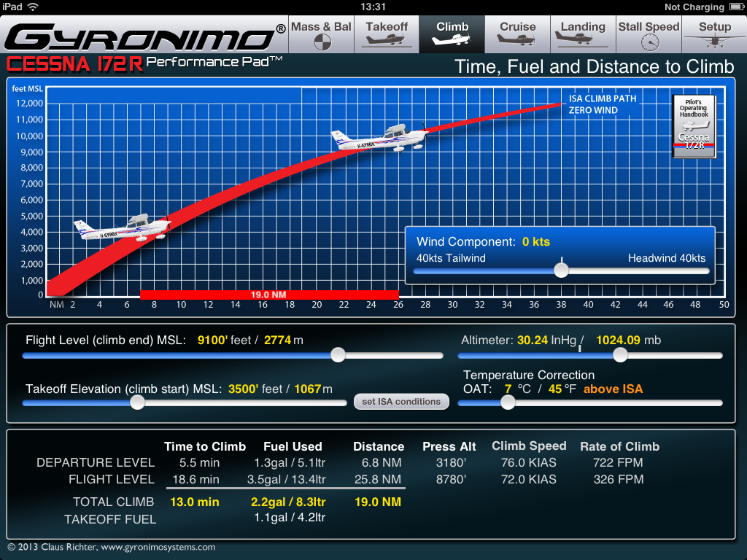Tap the 2.2gal / 8.3ltr total fuel

click(288, 502)
